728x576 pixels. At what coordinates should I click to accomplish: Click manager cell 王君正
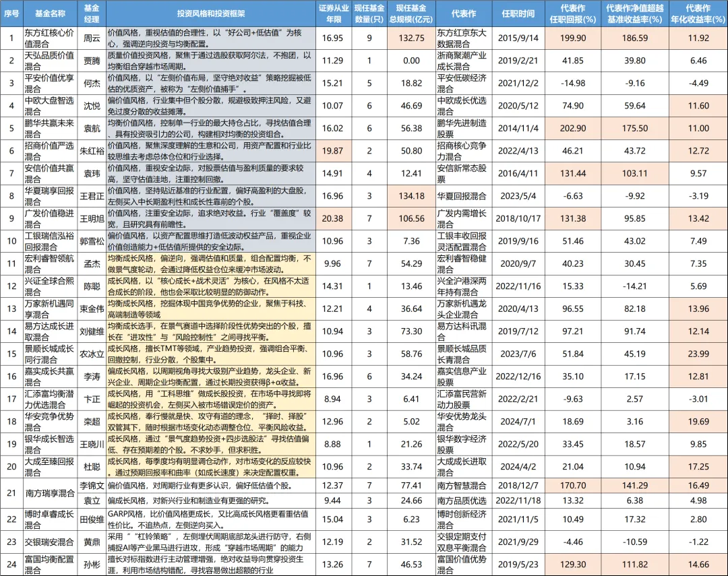click(92, 196)
